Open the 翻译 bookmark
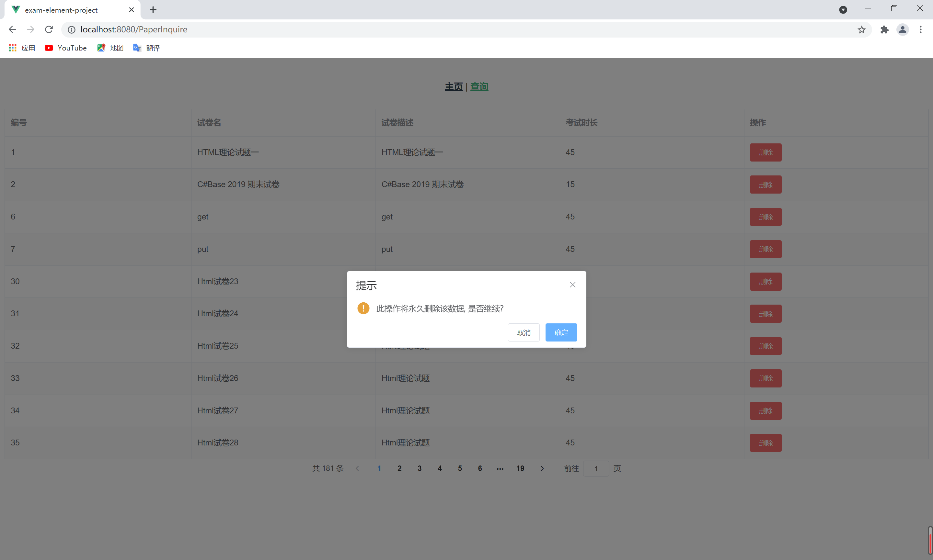This screenshot has height=560, width=933. (x=146, y=48)
